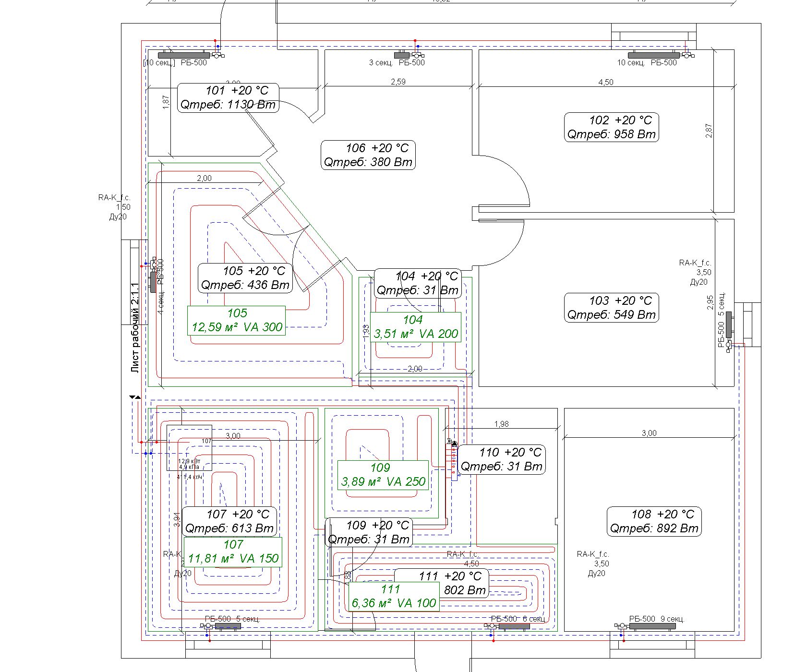
Task: Click room label 107 Qтреб: 613 Вт
Action: (229, 521)
